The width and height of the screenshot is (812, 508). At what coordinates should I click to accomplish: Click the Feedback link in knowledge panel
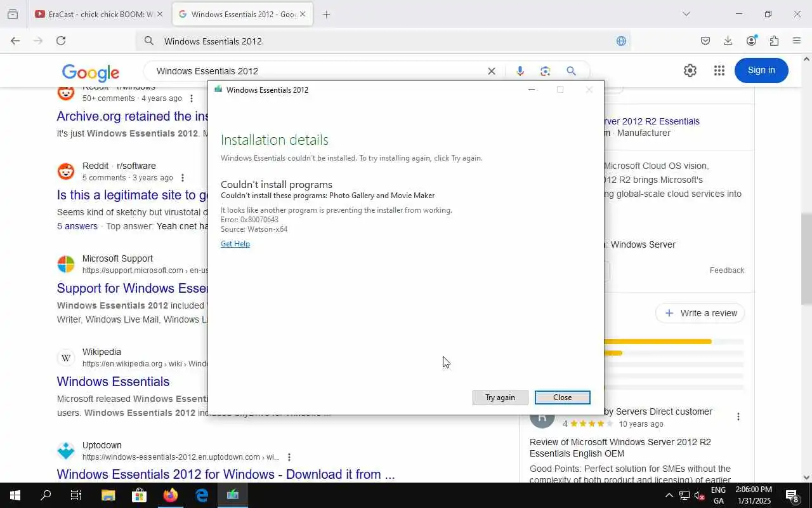(x=727, y=271)
